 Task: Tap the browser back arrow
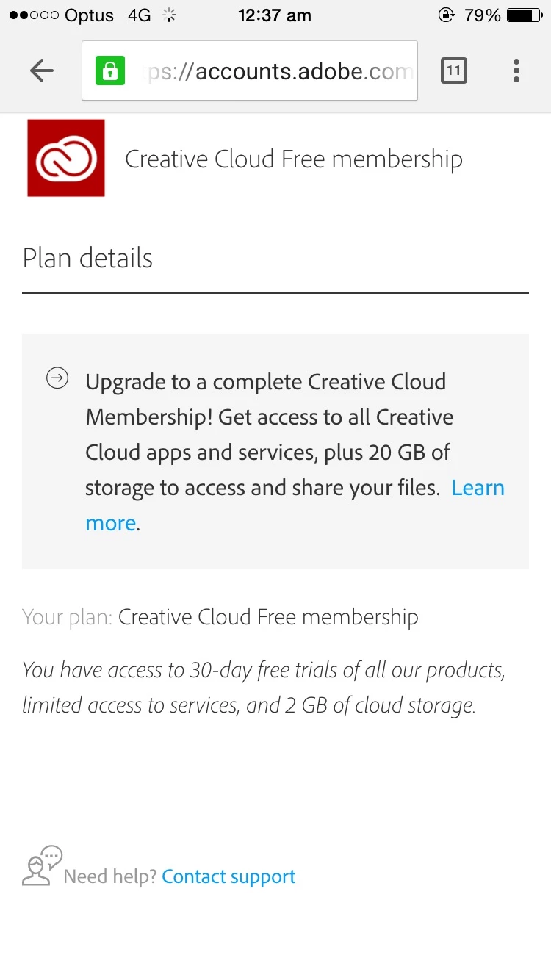42,71
